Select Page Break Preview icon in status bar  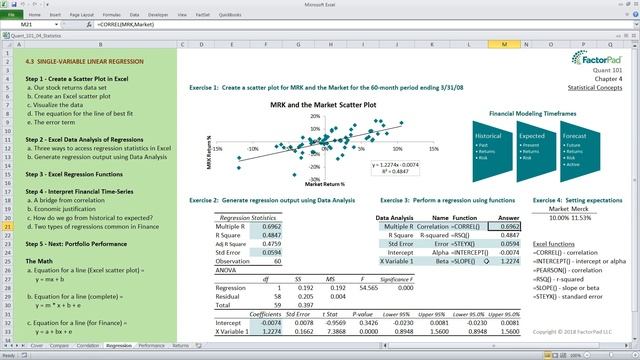[562, 356]
